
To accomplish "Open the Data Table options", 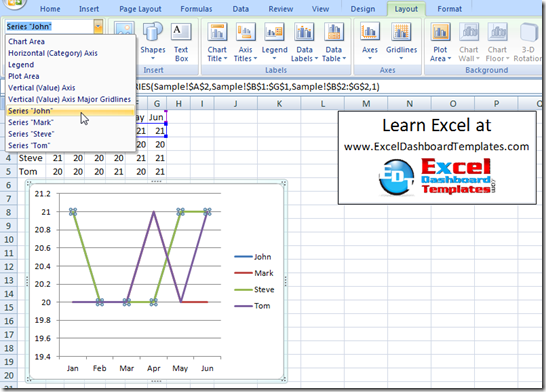I will point(334,42).
